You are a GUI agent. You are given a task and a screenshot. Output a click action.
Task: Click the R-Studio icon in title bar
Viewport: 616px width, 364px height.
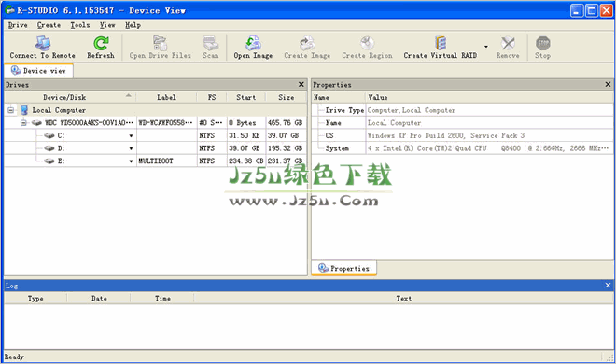click(x=10, y=10)
